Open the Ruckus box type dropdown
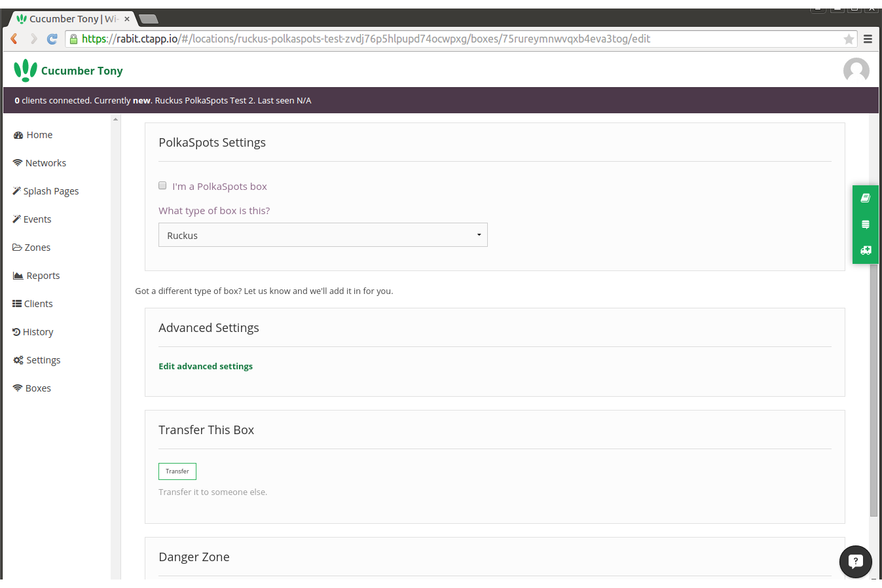This screenshot has width=882, height=588. coord(323,235)
